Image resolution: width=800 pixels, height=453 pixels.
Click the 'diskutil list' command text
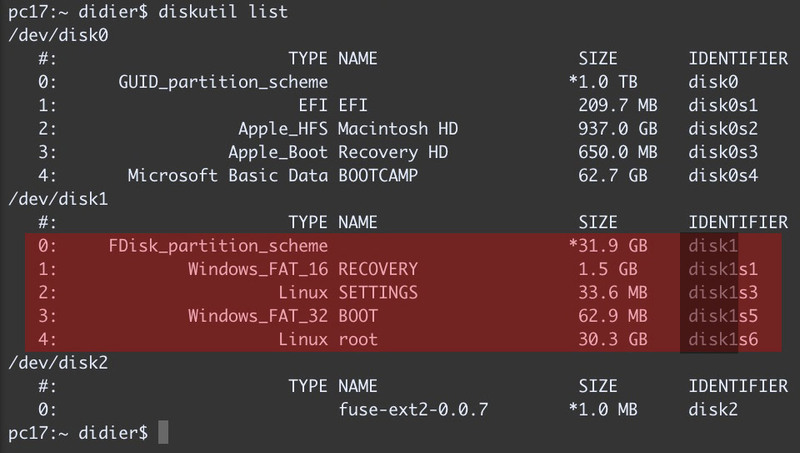223,11
